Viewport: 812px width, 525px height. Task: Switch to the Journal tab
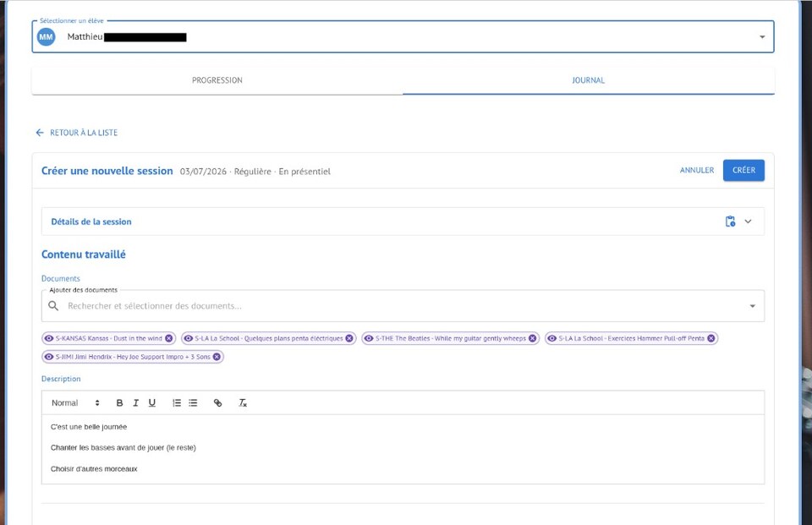[x=589, y=80]
